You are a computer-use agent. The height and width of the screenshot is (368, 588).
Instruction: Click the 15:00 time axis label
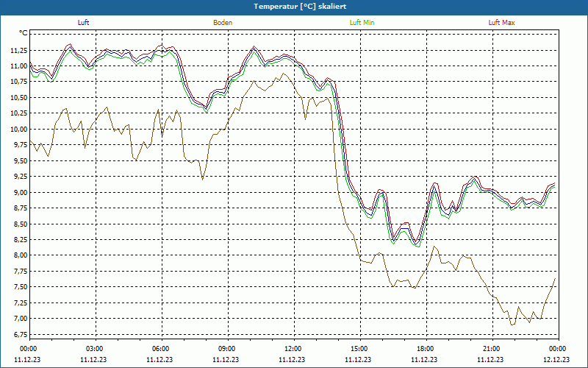(360, 349)
